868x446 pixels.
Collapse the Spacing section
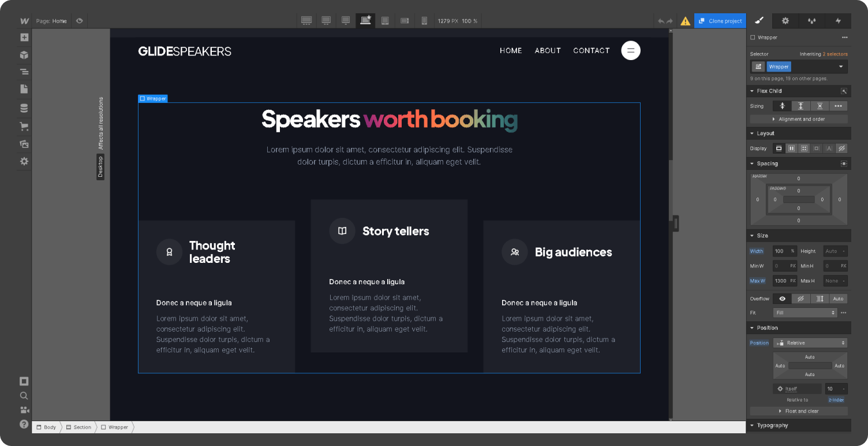[x=753, y=164]
